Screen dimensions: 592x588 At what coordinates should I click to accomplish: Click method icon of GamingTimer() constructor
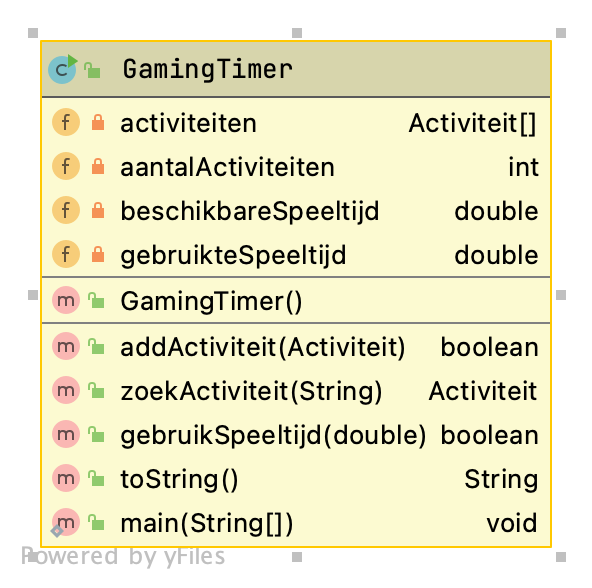coord(66,301)
